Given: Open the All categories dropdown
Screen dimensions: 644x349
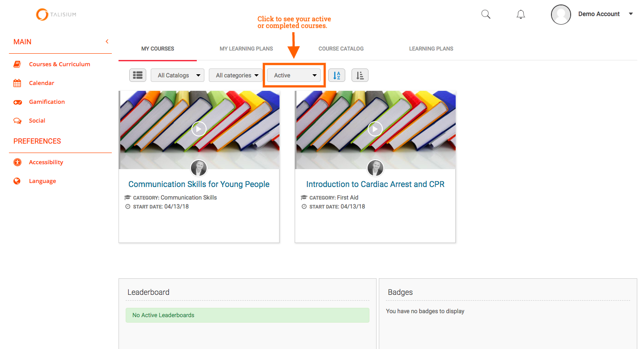Looking at the screenshot, I should [x=235, y=75].
